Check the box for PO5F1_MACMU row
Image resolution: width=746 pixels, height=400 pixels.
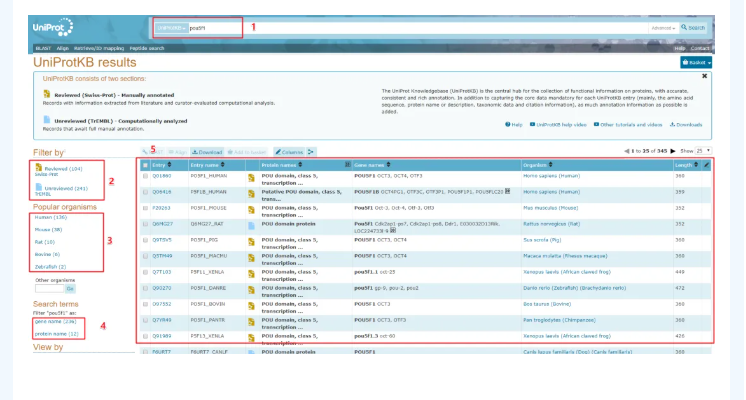[146, 256]
